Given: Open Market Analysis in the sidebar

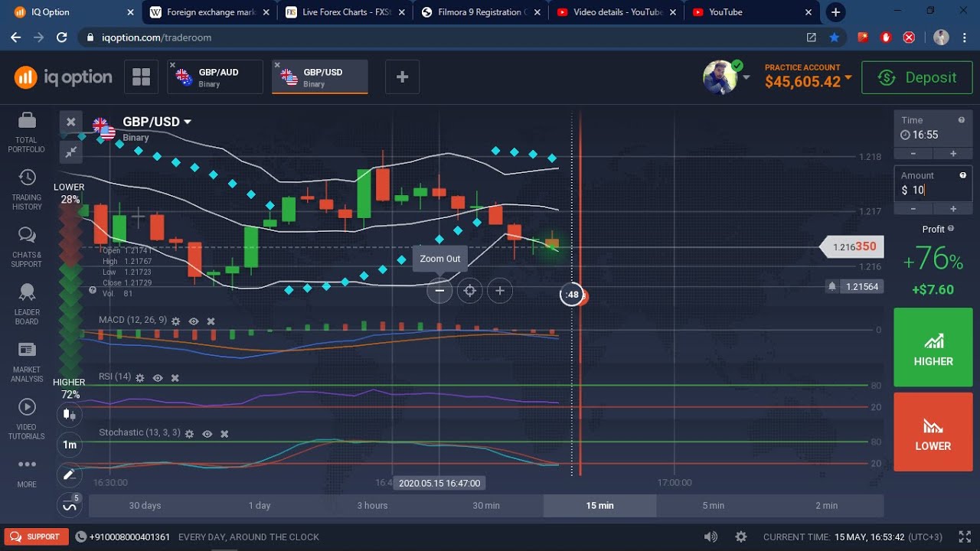Looking at the screenshot, I should coord(26,361).
